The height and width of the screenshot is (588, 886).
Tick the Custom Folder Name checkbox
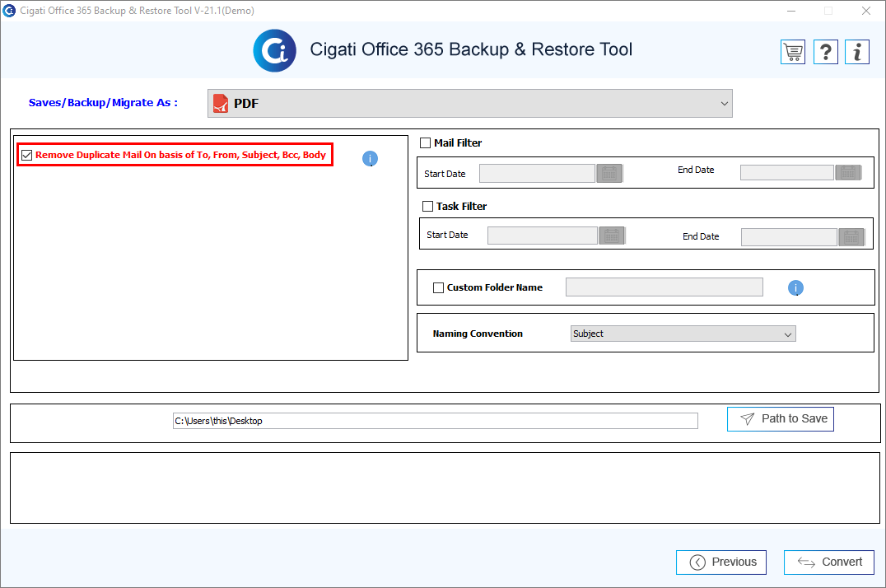439,287
